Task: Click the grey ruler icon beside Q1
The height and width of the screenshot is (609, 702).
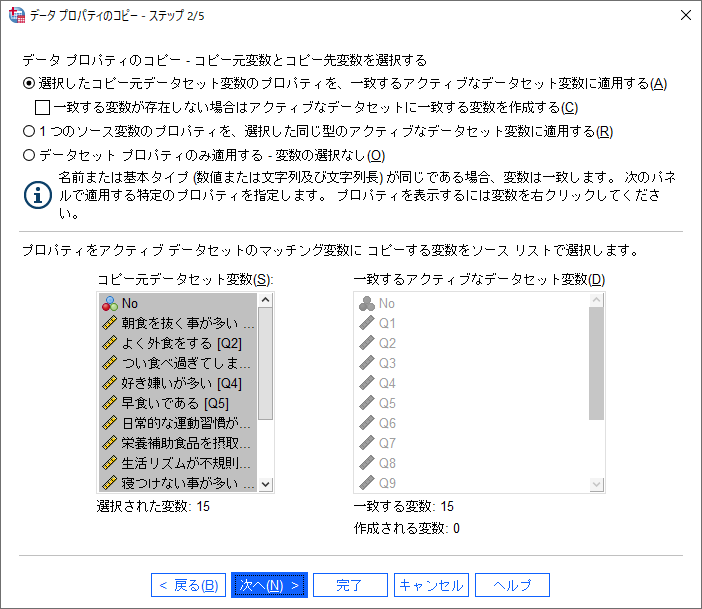Action: click(x=367, y=323)
